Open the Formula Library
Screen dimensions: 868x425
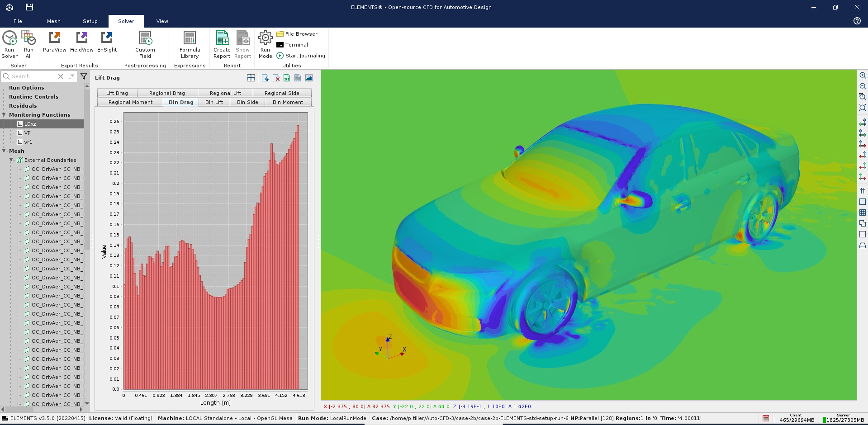189,44
